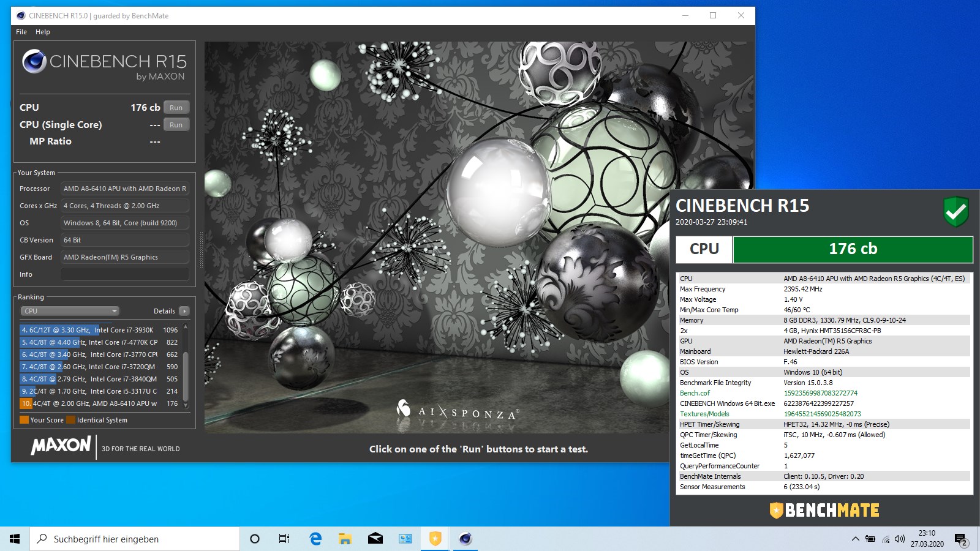980x551 pixels.
Task: Select ranking row Intel Core i7-4770K
Action: click(100, 342)
